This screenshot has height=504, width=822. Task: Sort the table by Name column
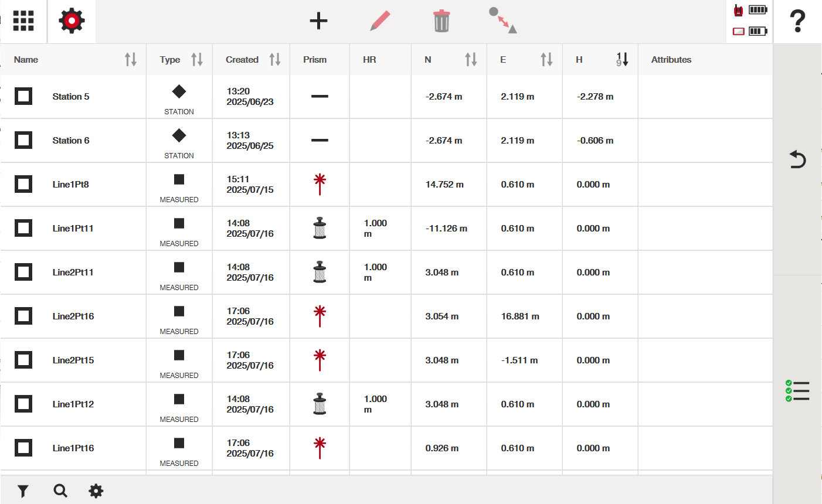131,59
